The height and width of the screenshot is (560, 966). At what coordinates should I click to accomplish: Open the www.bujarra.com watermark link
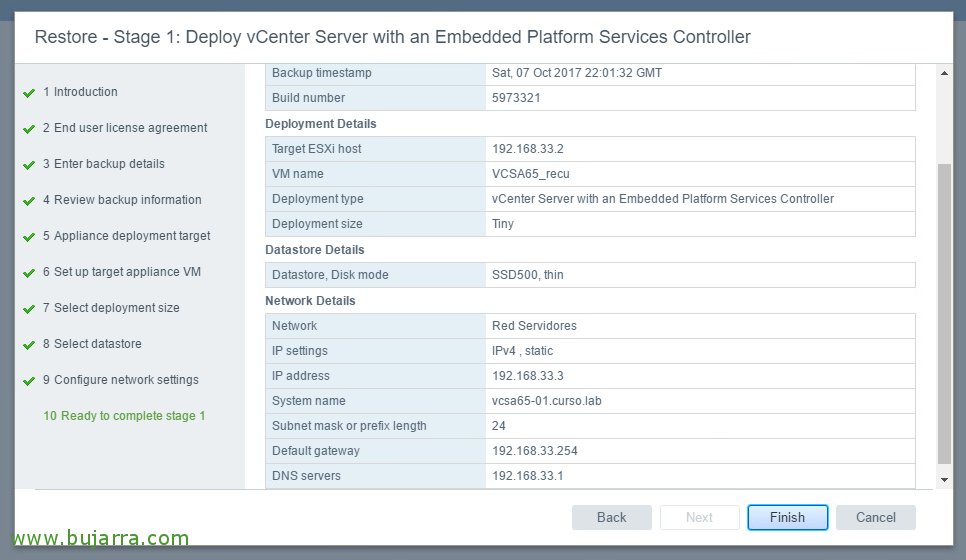pyautogui.click(x=100, y=538)
